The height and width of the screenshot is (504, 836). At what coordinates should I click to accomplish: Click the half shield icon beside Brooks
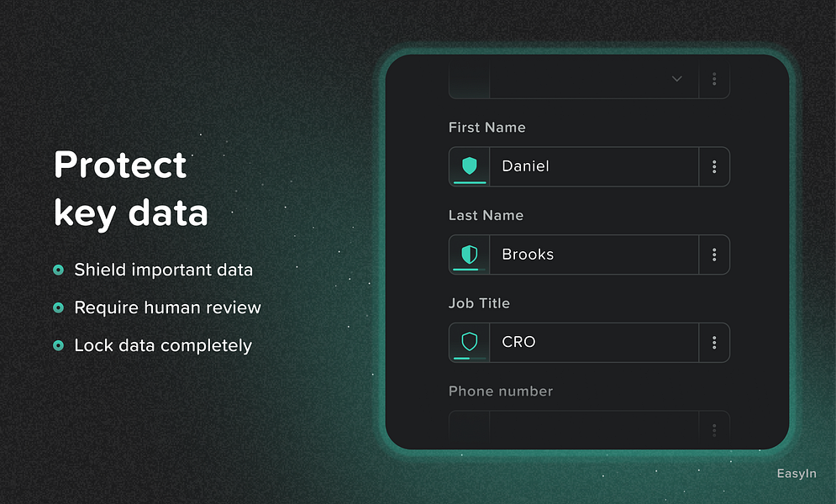coord(469,255)
